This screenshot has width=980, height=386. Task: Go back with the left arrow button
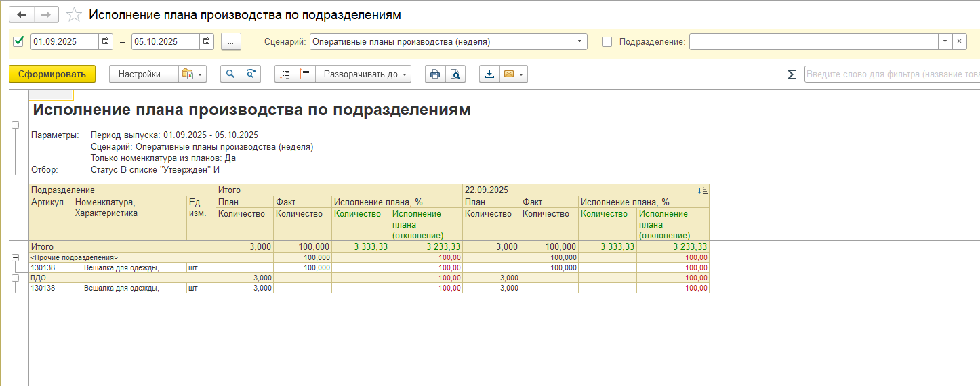point(22,15)
